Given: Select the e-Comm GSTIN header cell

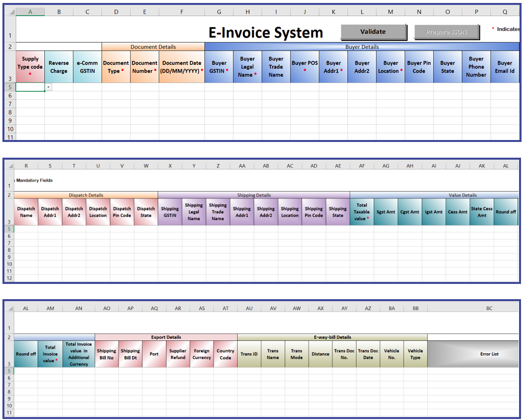Looking at the screenshot, I should pyautogui.click(x=87, y=66).
